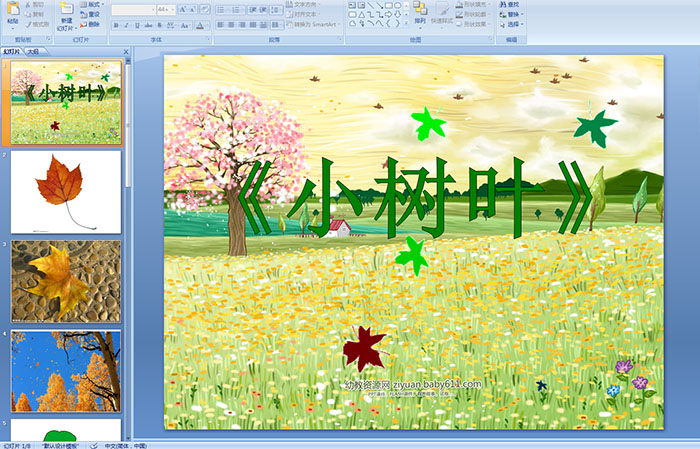Click the Copy (复制) icon
Screen dimensions: 700x449
coord(28,14)
